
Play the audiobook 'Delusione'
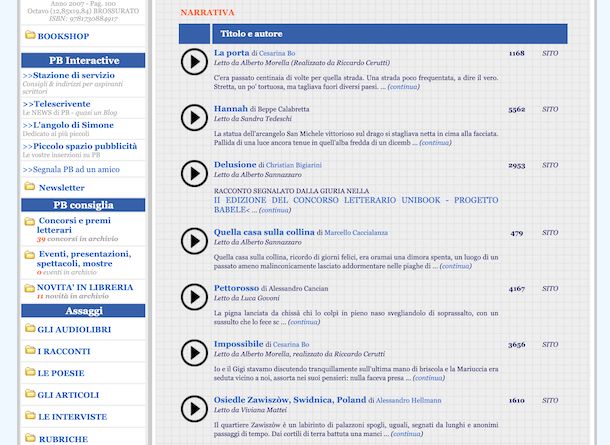[x=194, y=173]
